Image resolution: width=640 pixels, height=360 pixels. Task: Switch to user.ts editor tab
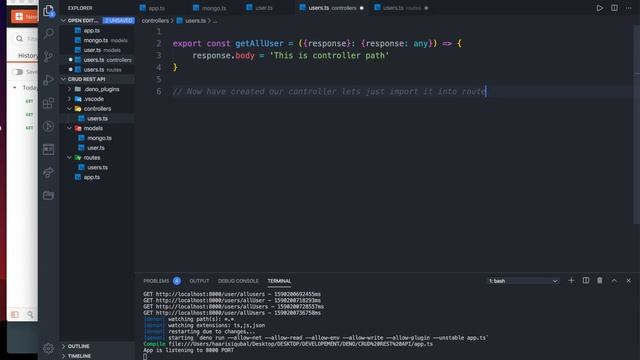tap(260, 8)
